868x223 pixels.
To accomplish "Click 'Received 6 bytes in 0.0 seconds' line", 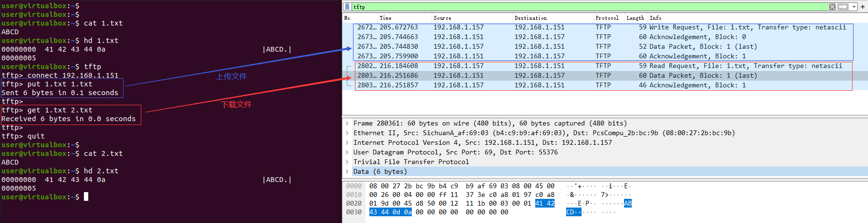I will click(x=68, y=119).
